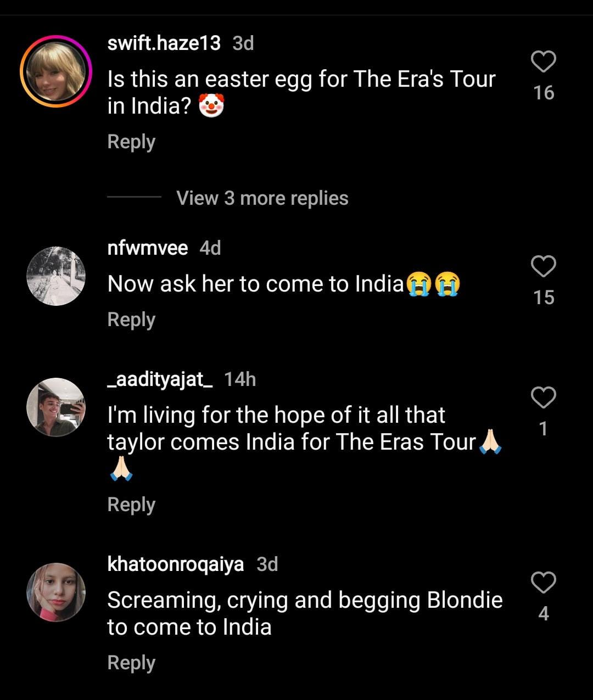This screenshot has height=700, width=593.
Task: Open the 4 likes count on khatoonroqaiya's comment
Action: click(x=544, y=613)
